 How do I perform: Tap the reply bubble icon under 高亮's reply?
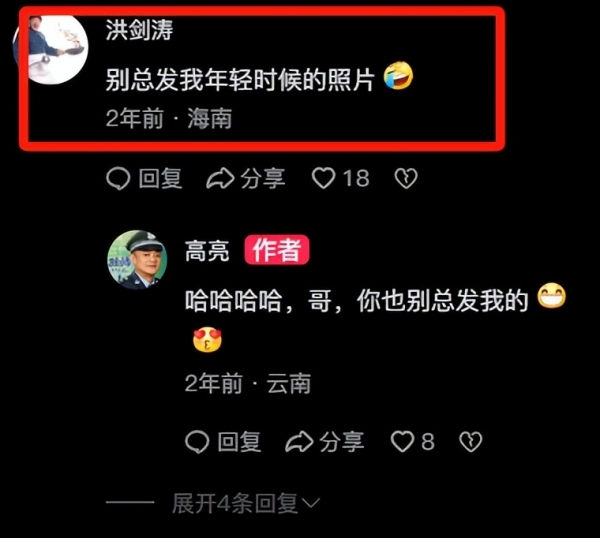[197, 442]
